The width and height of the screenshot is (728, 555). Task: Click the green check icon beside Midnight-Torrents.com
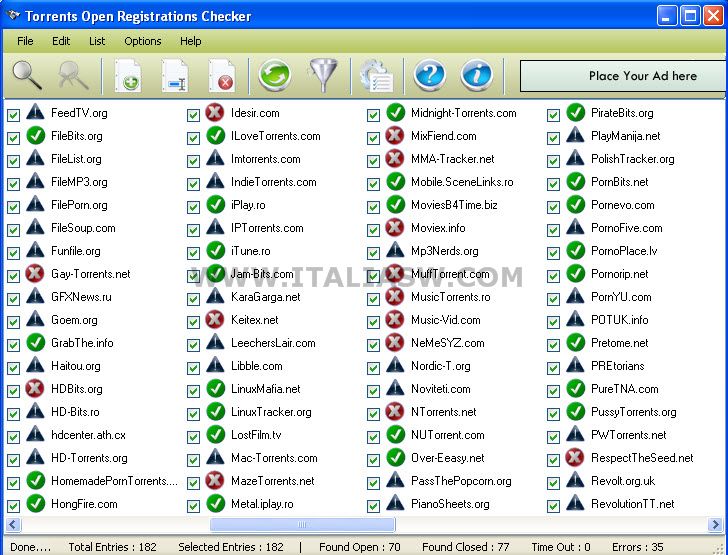[396, 112]
